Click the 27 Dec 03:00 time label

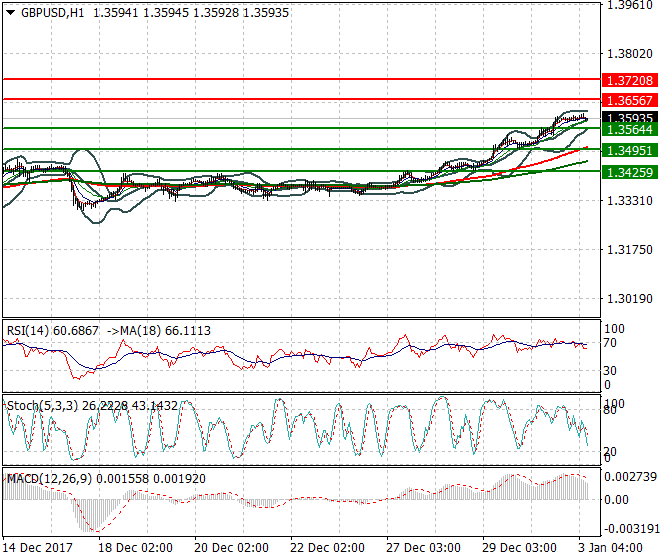click(x=423, y=548)
